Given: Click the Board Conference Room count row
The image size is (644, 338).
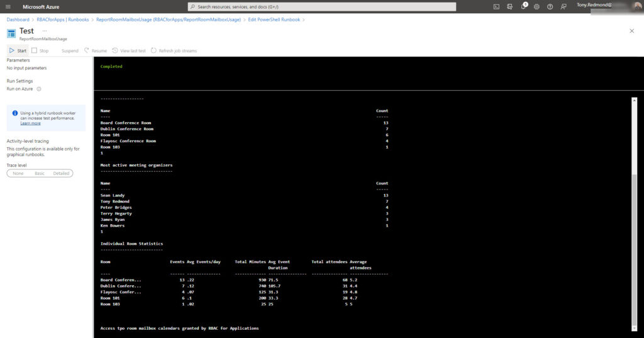Looking at the screenshot, I should coord(245,123).
